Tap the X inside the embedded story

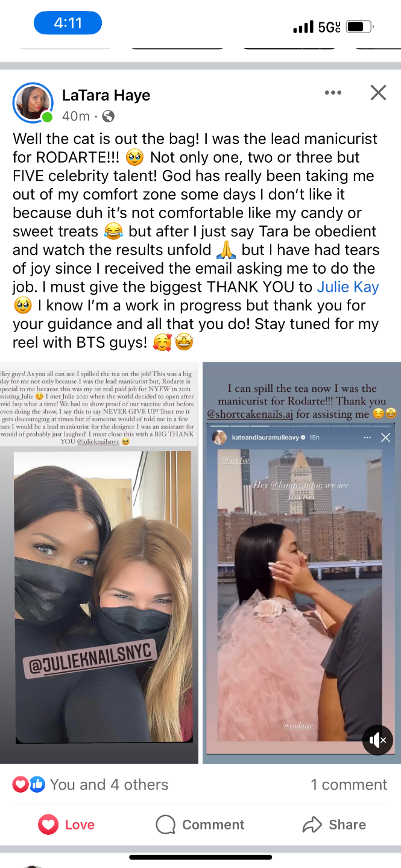pos(386,438)
